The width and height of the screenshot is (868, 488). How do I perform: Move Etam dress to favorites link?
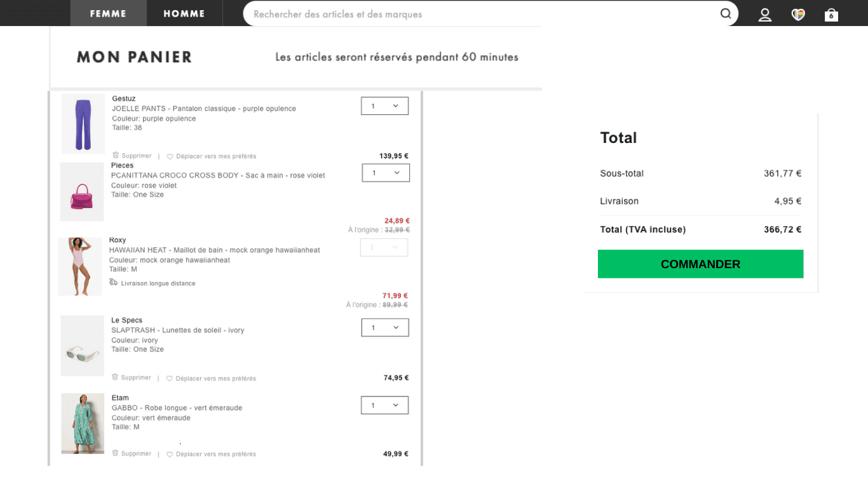point(216,454)
